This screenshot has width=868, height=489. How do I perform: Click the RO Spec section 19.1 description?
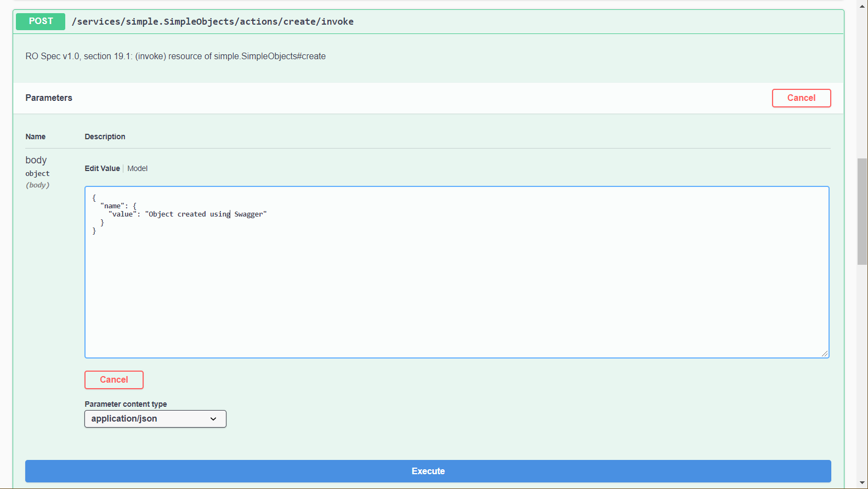tap(175, 56)
